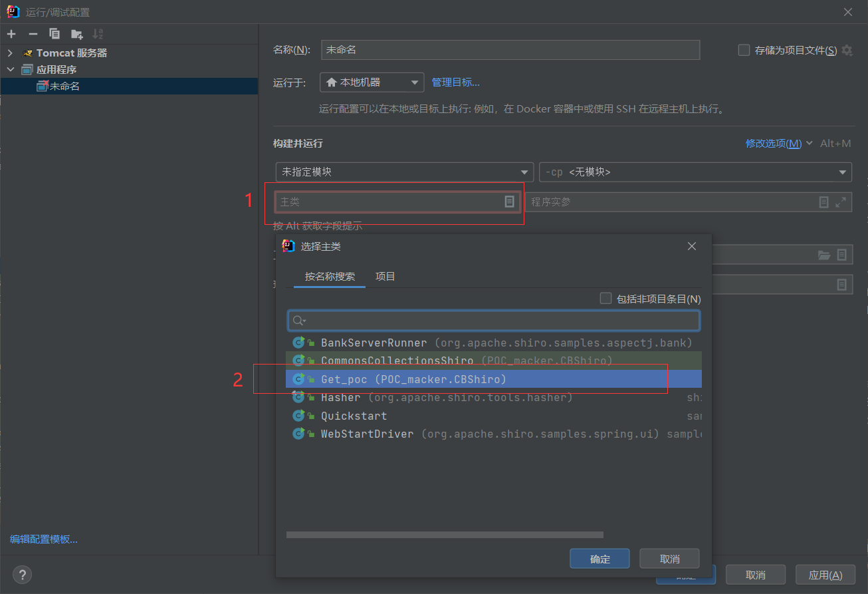Image resolution: width=868 pixels, height=594 pixels.
Task: Click 取消 in run configuration dialog
Action: (756, 575)
